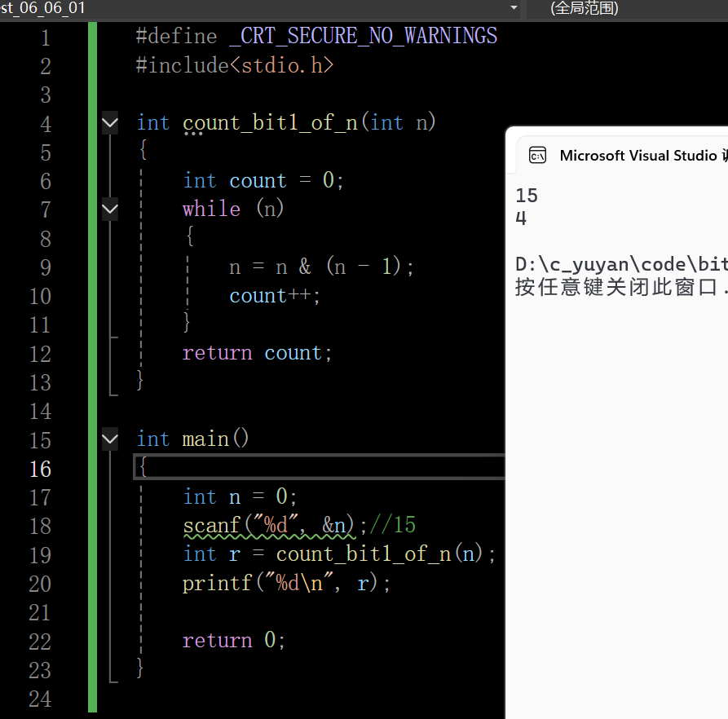Click the 'while (n)' keyword line

pyautogui.click(x=233, y=209)
